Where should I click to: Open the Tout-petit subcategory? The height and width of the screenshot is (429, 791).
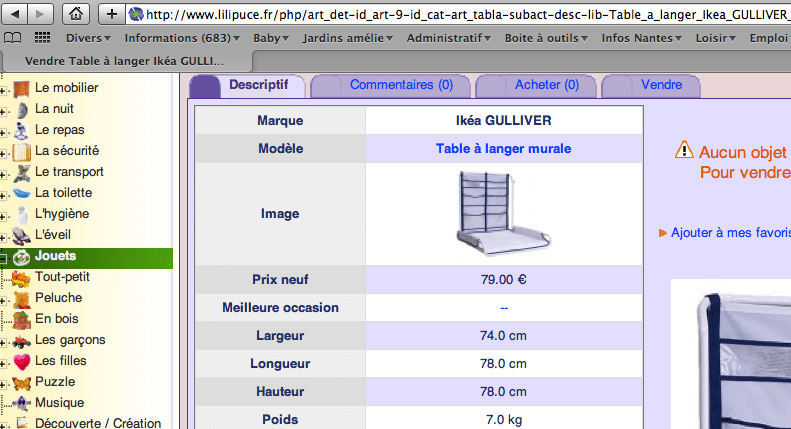[x=62, y=277]
